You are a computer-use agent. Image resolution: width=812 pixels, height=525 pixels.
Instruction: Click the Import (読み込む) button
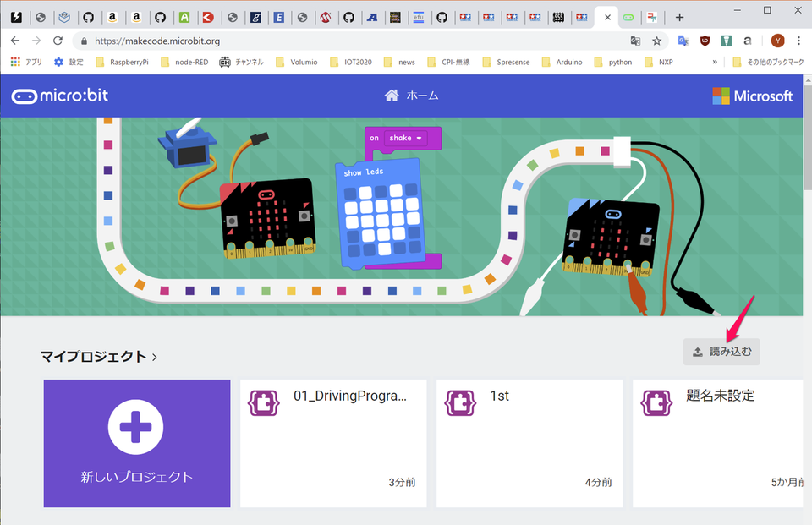721,352
